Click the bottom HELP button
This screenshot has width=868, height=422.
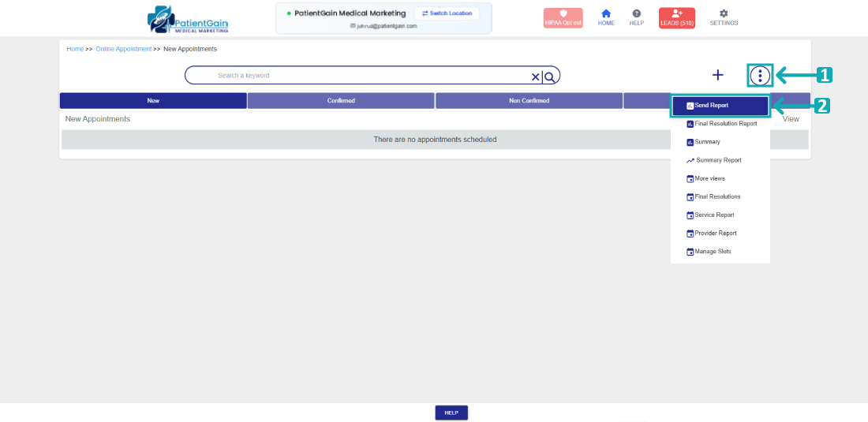click(451, 413)
